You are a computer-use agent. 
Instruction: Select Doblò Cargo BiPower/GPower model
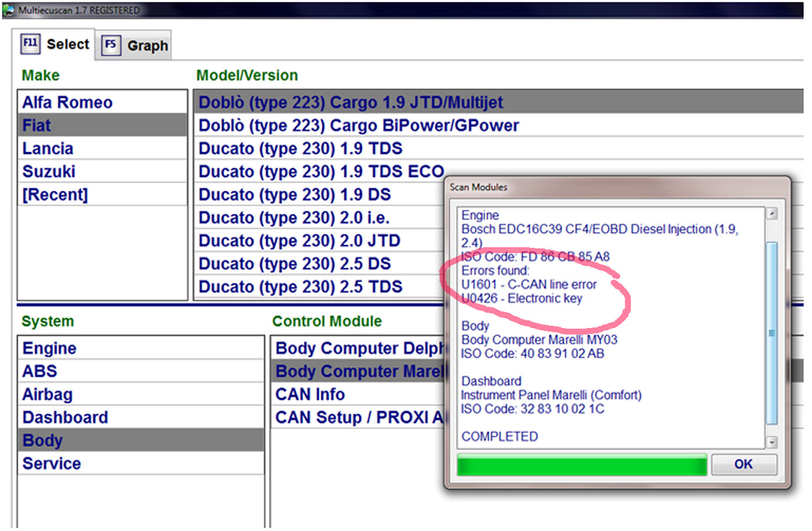click(x=499, y=125)
